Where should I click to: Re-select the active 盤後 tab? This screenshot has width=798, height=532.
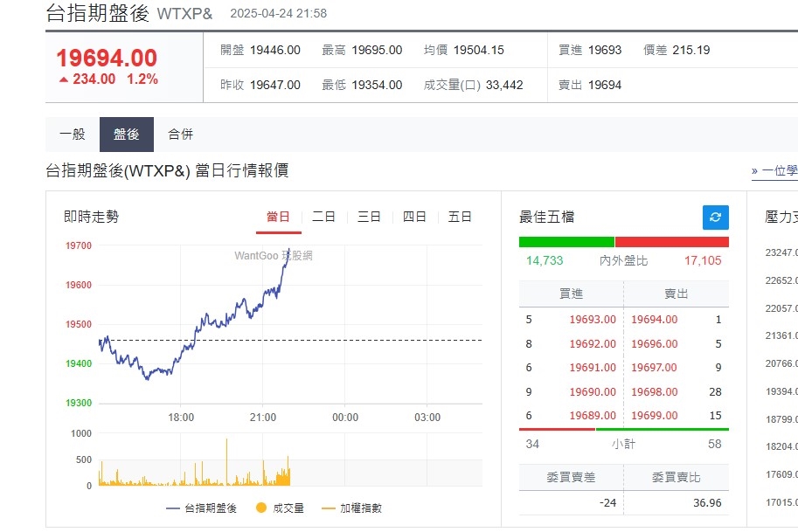[x=126, y=134]
